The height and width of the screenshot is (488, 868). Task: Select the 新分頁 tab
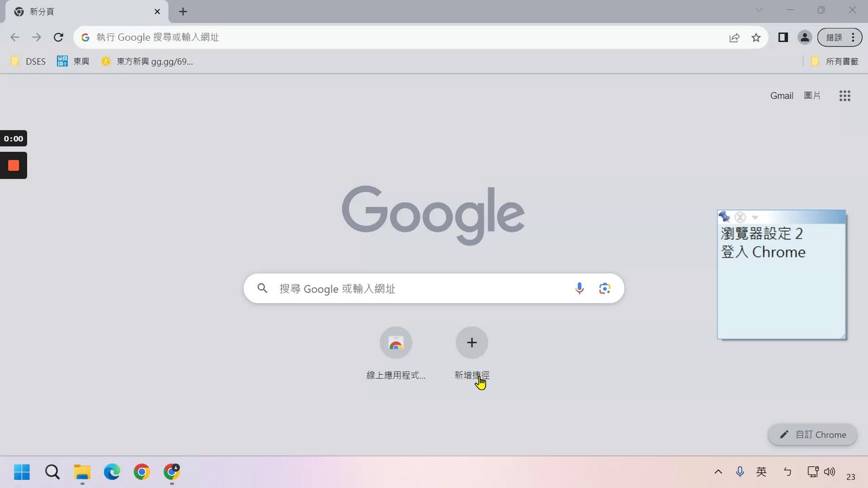pyautogui.click(x=88, y=12)
